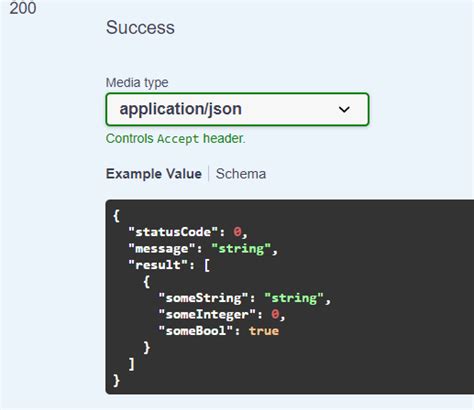
Task: Click the green "string" value of message
Action: 241,249
